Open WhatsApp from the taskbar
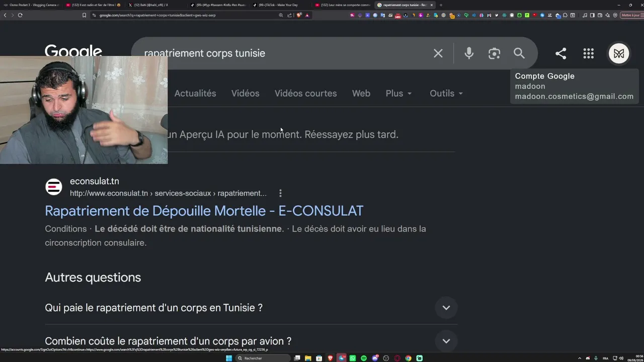Image resolution: width=644 pixels, height=362 pixels. pyautogui.click(x=353, y=358)
